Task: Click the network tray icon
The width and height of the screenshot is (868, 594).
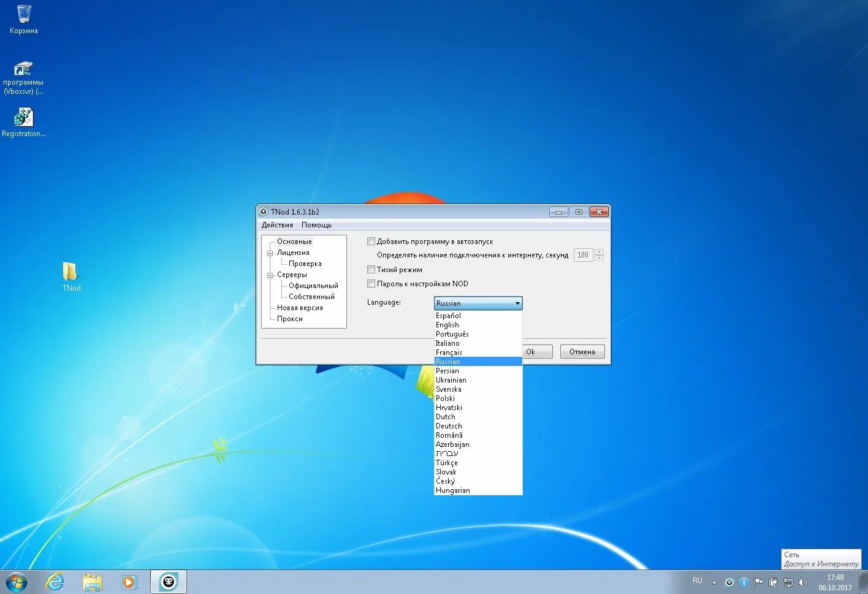Action: [788, 582]
